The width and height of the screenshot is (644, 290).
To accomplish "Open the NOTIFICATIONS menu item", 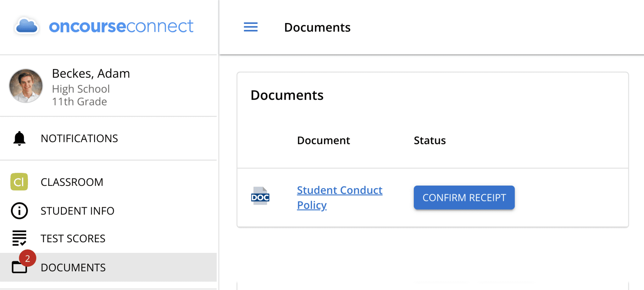I will pos(79,138).
